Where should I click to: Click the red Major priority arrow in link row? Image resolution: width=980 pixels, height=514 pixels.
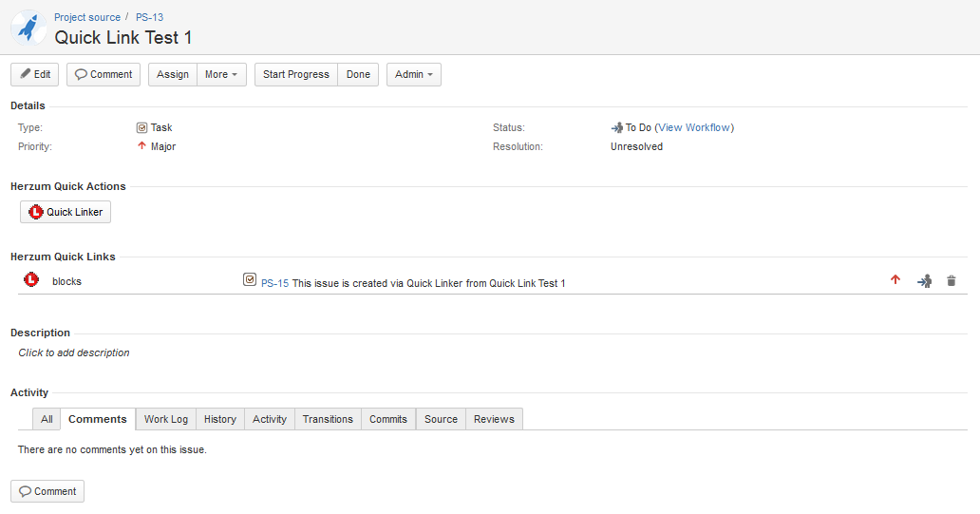pyautogui.click(x=895, y=280)
